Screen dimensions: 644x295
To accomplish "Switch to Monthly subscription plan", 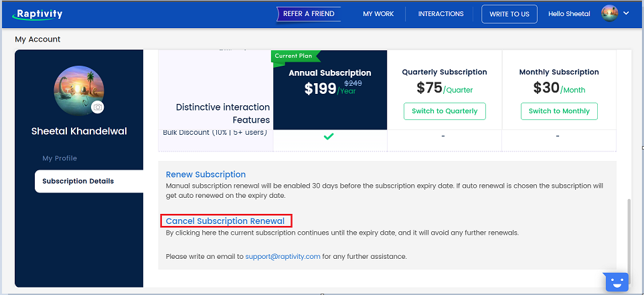I will click(559, 111).
